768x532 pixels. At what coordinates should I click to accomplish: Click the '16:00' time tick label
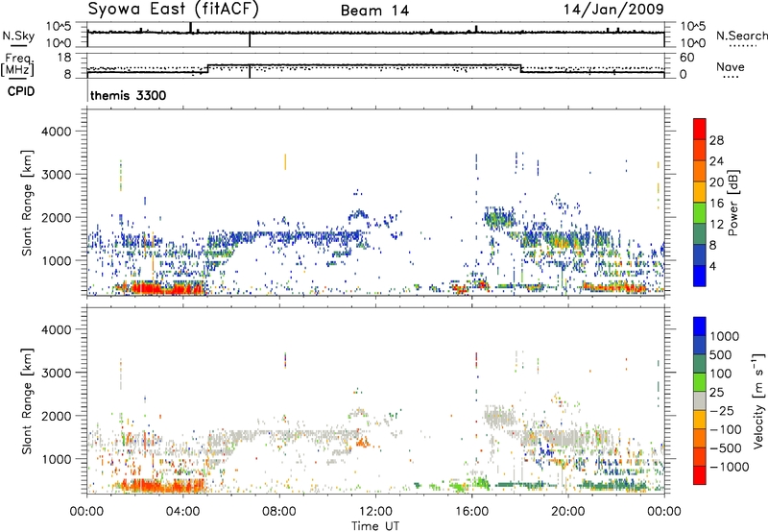click(x=471, y=512)
